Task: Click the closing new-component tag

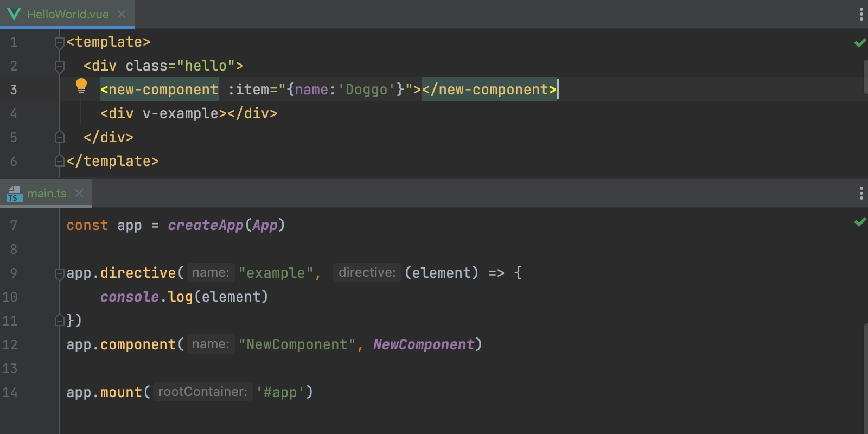Action: pos(489,90)
